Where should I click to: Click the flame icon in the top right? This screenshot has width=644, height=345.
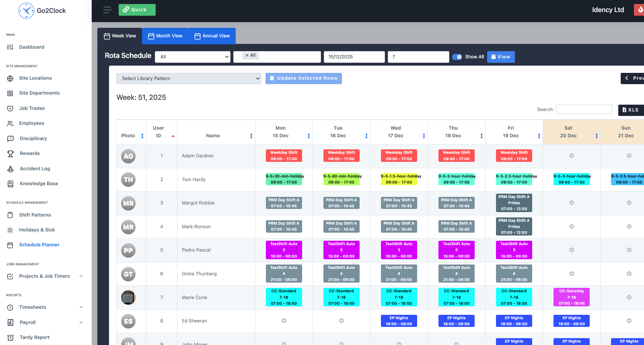click(640, 10)
